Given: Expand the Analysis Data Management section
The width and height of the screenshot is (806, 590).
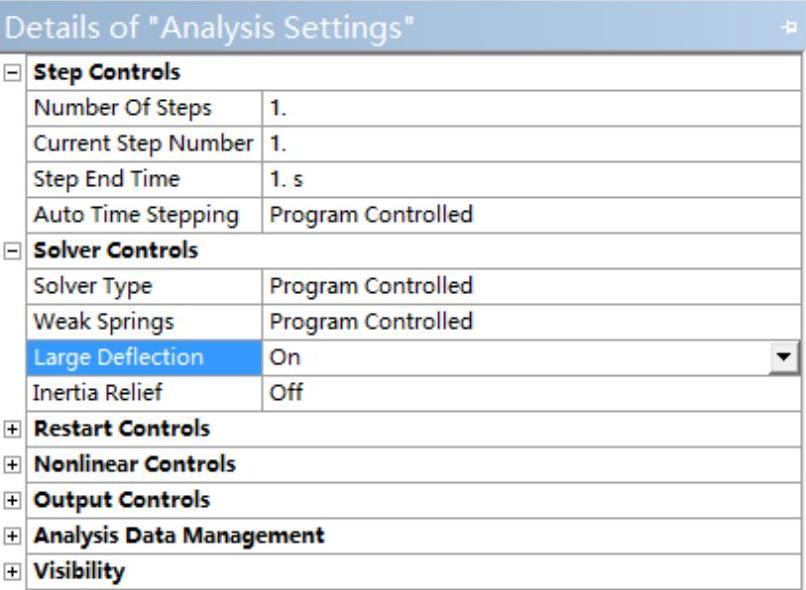Looking at the screenshot, I should 12,536.
